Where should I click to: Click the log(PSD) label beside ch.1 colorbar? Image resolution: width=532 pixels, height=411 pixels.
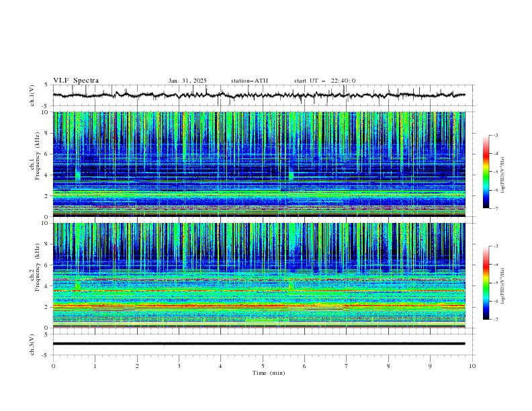click(502, 175)
